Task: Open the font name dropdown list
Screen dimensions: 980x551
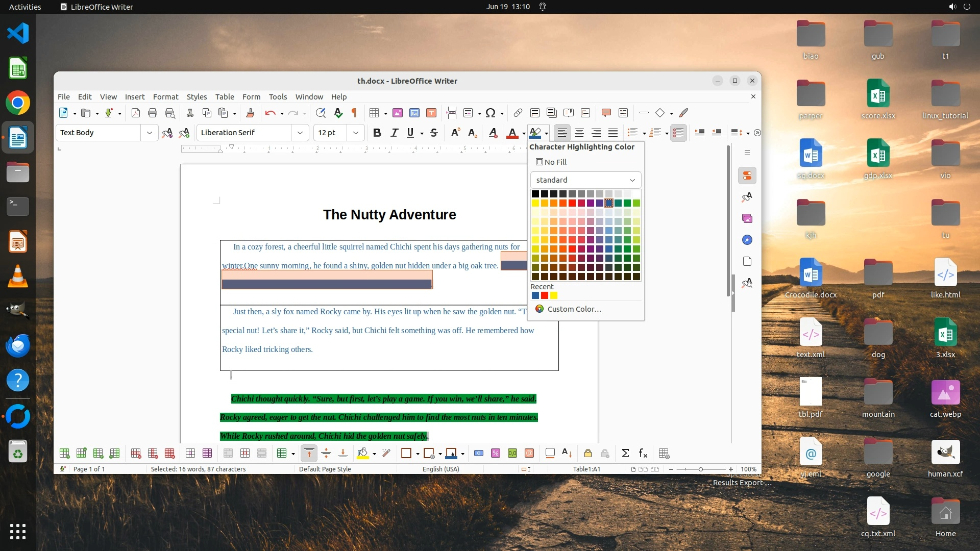Action: tap(300, 133)
